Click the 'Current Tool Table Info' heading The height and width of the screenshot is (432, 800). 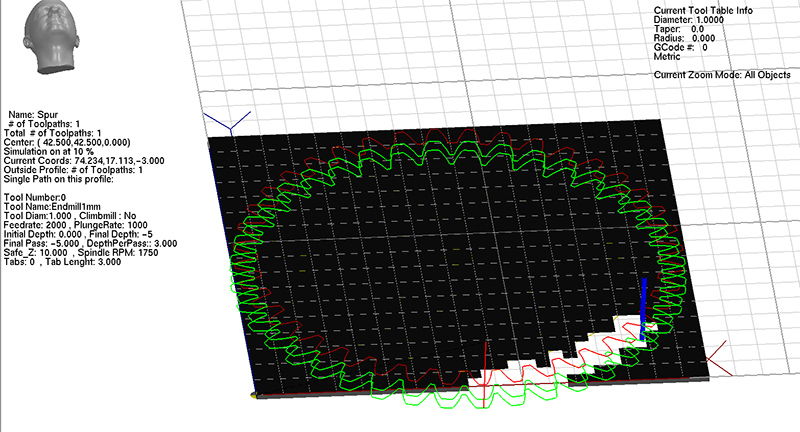pos(702,10)
